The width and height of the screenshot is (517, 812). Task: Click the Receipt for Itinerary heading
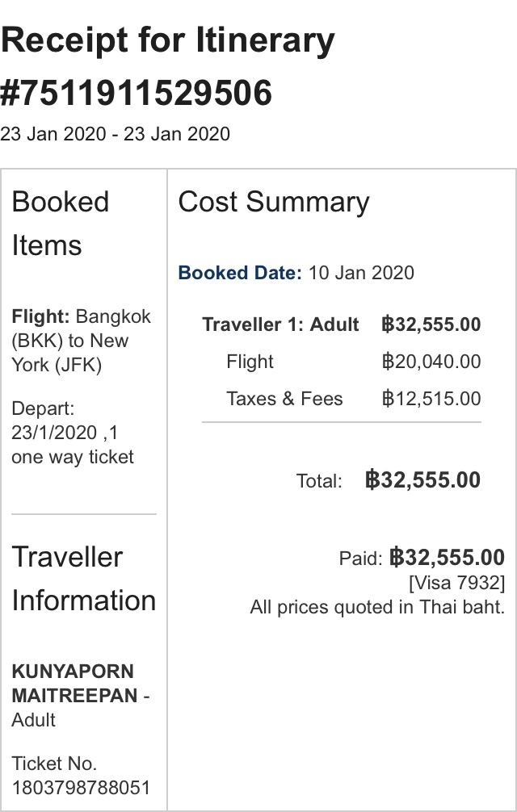(167, 41)
